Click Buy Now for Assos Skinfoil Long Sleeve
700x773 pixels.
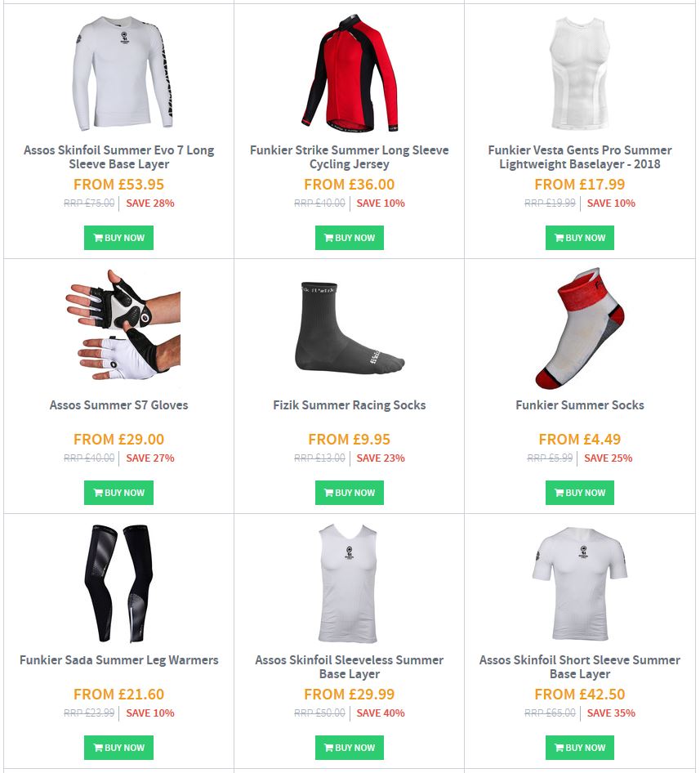click(118, 238)
